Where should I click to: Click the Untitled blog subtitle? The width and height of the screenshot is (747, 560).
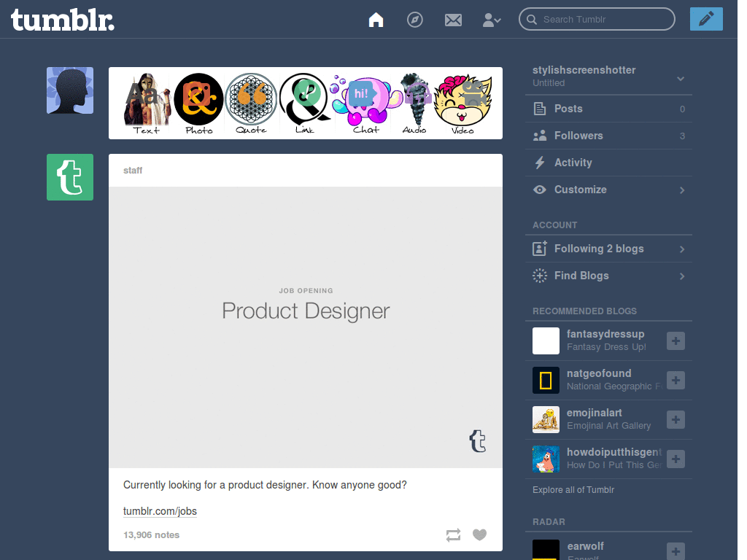click(549, 83)
